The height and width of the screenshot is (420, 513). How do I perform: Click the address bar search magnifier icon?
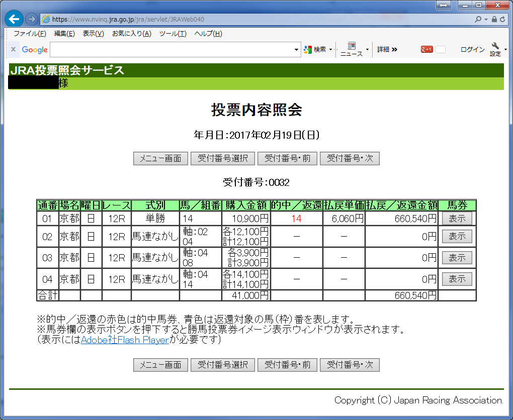[x=478, y=19]
